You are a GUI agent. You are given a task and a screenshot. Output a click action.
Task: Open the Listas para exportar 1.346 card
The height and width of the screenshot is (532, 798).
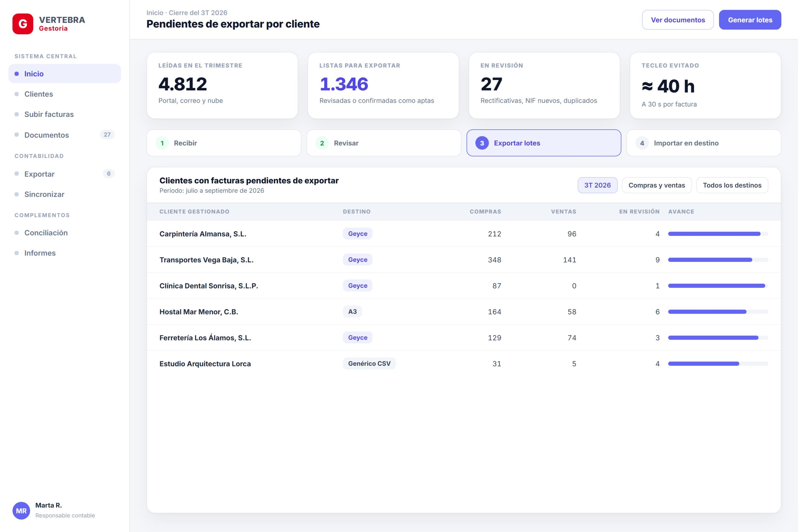pos(383,86)
